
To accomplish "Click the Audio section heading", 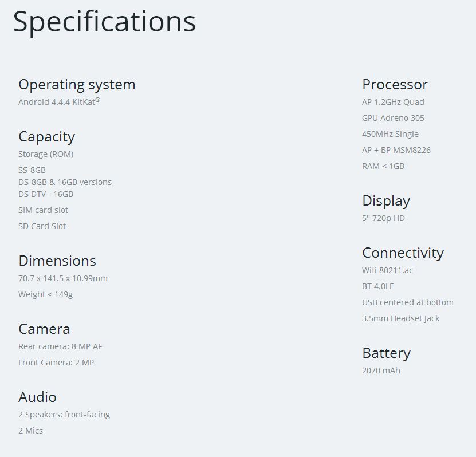I will (37, 397).
